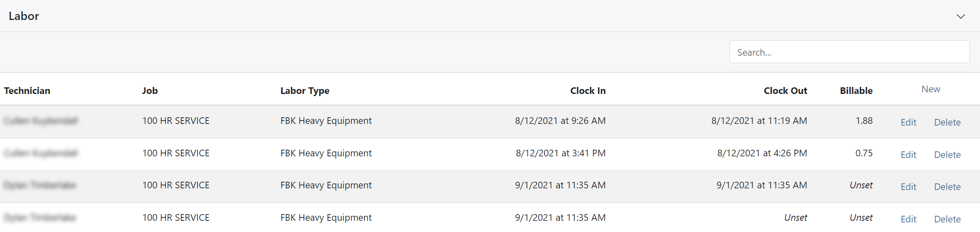980x232 pixels.
Task: Delete the 0.75 billable labor entry
Action: [947, 155]
